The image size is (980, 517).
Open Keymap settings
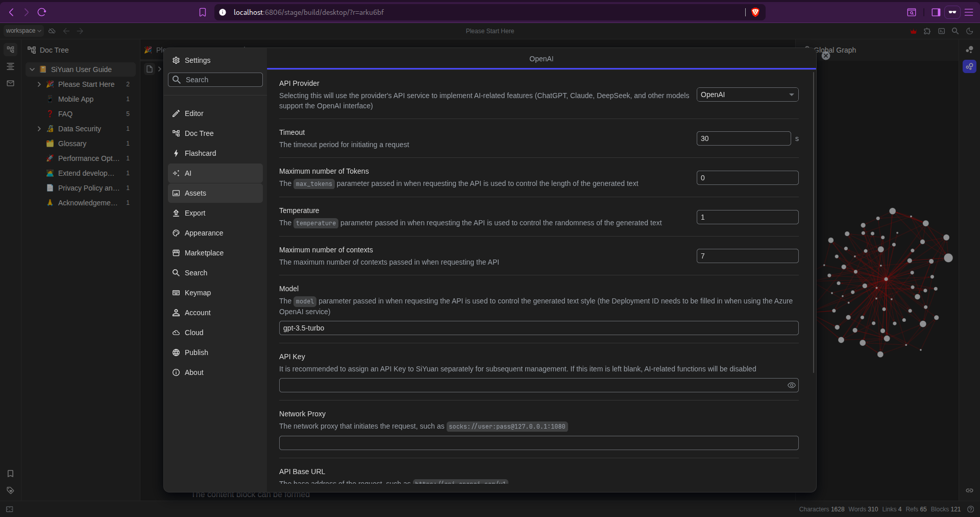pyautogui.click(x=215, y=293)
